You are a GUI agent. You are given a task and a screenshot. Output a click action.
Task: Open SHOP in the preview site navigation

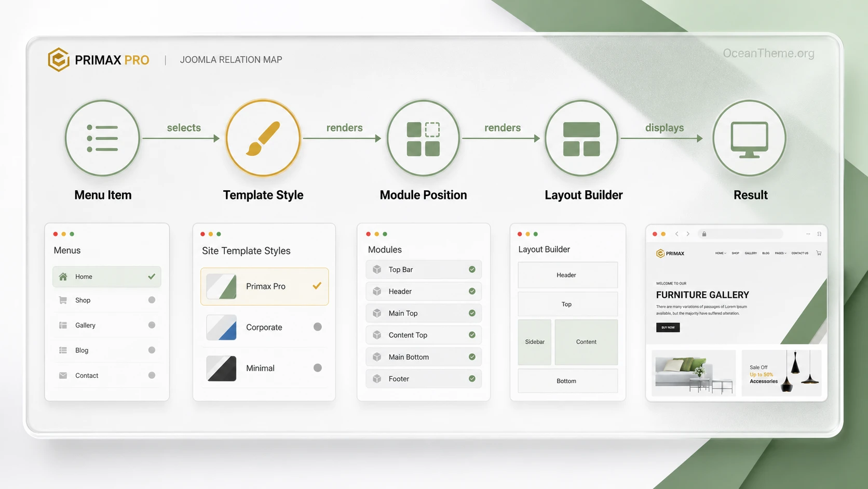pyautogui.click(x=735, y=253)
